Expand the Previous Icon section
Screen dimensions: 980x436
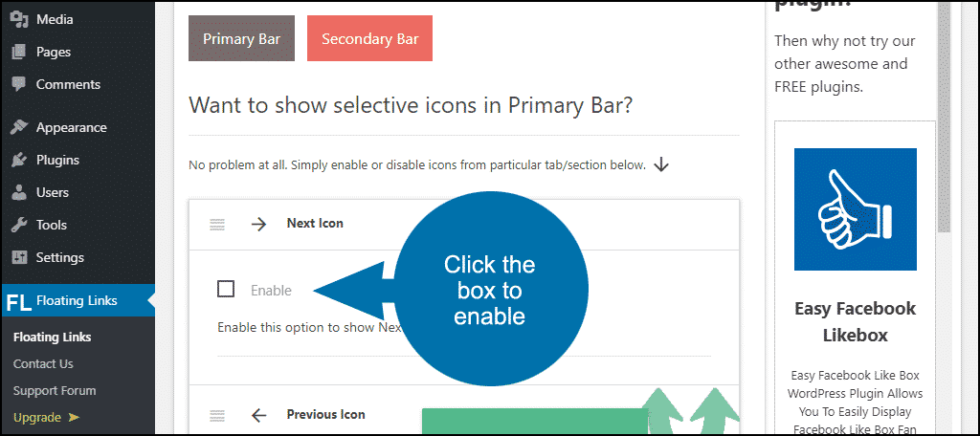[464, 414]
